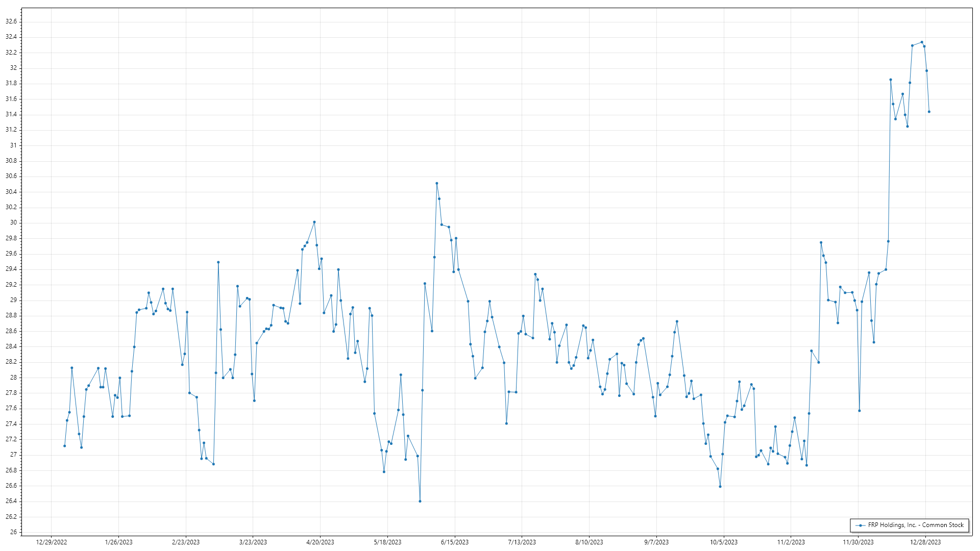Click the legend line marker icon
Screen dimensions: 980x551
[x=861, y=525]
